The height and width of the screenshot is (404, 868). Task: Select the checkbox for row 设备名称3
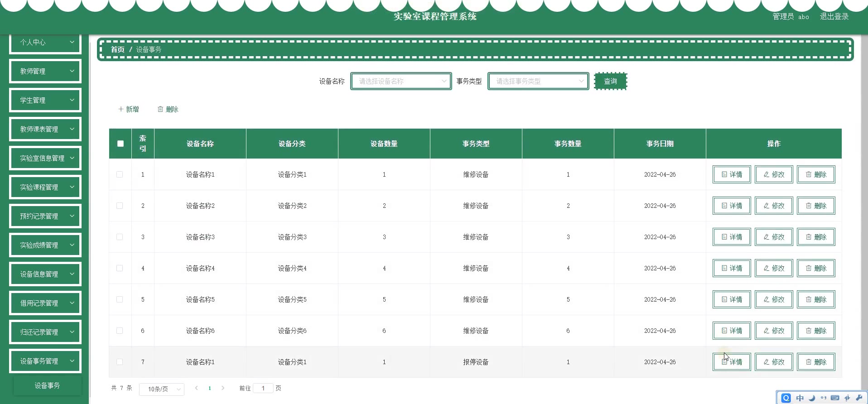[x=120, y=237]
